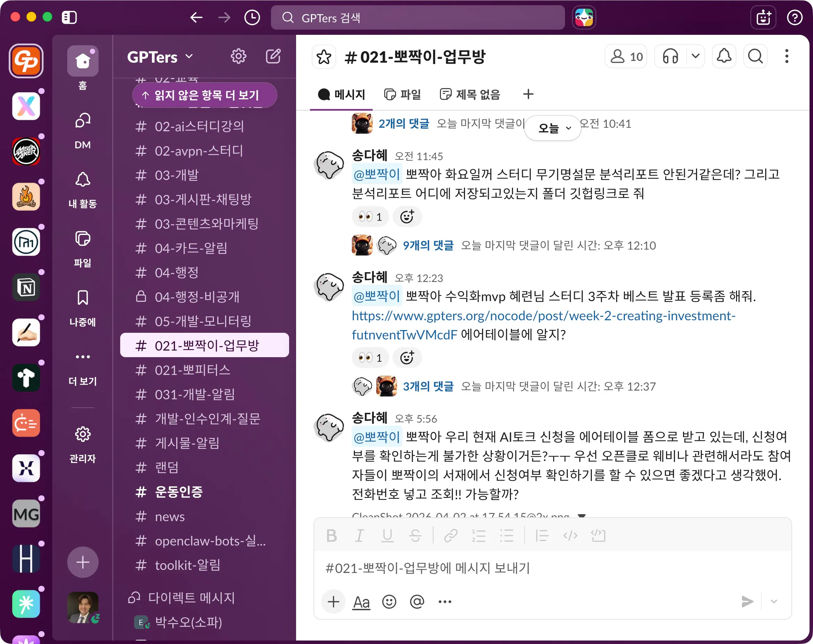Apply bold formatting in message composer
Viewport: 813px width, 644px height.
tap(332, 535)
